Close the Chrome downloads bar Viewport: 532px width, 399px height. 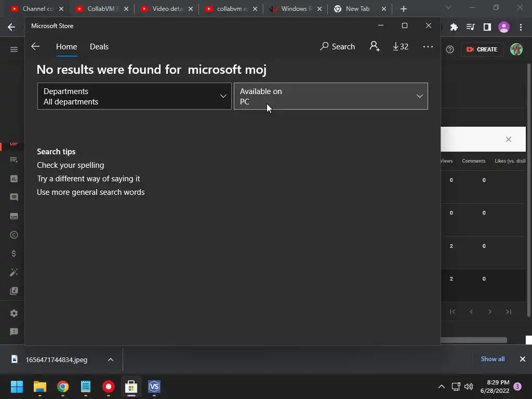pyautogui.click(x=523, y=359)
